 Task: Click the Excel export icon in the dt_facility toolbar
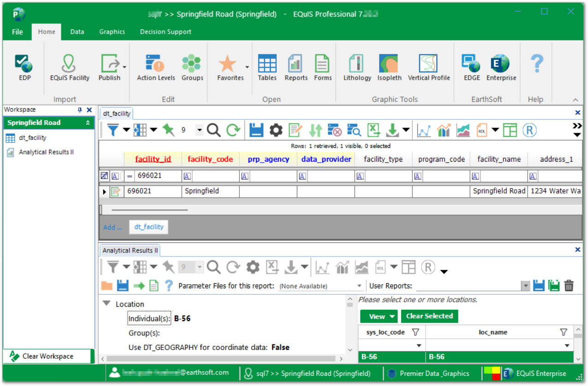(x=373, y=130)
